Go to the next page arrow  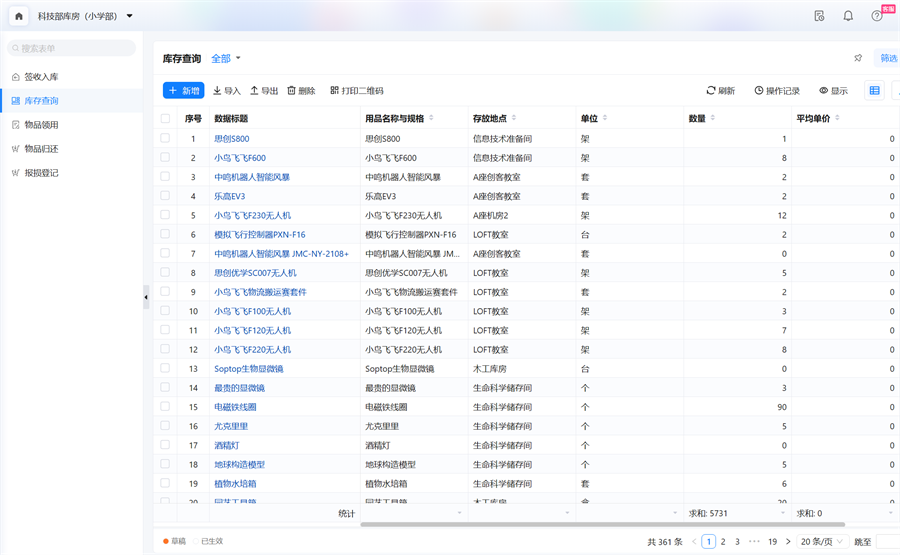788,541
